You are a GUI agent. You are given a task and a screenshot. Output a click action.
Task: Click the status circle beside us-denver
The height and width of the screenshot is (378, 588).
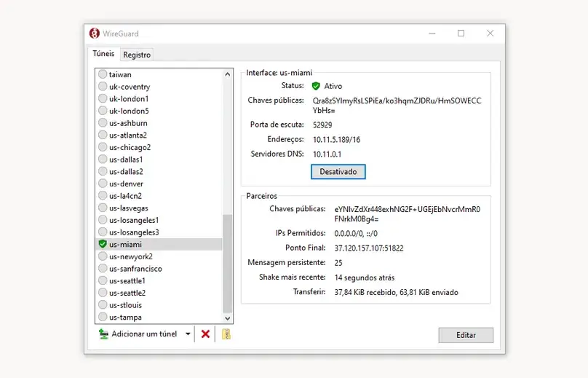103,184
